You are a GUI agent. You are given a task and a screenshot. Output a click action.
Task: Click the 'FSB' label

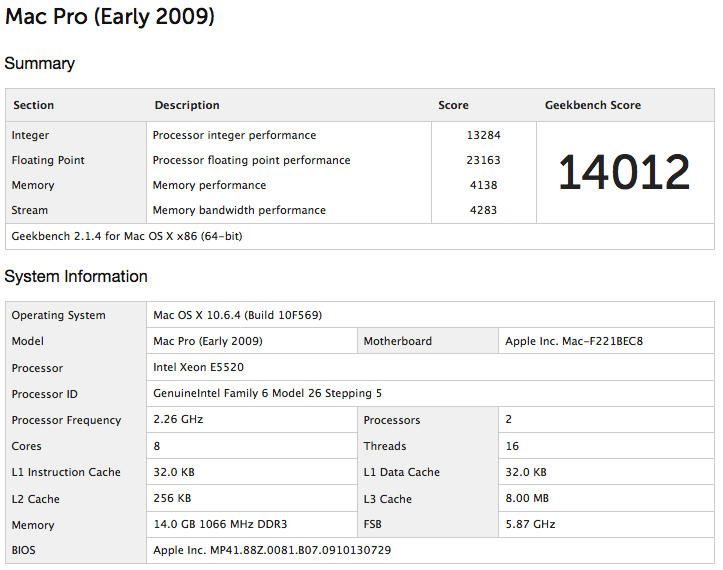(372, 524)
